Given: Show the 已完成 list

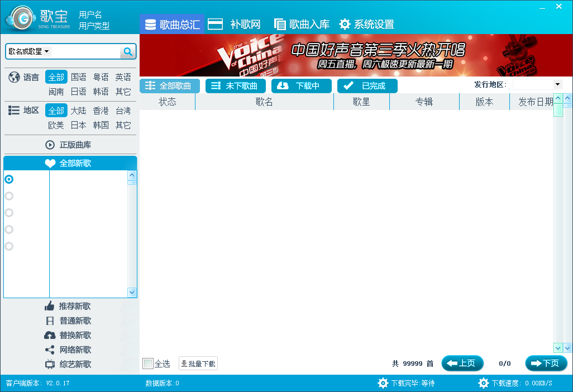Looking at the screenshot, I should 367,86.
